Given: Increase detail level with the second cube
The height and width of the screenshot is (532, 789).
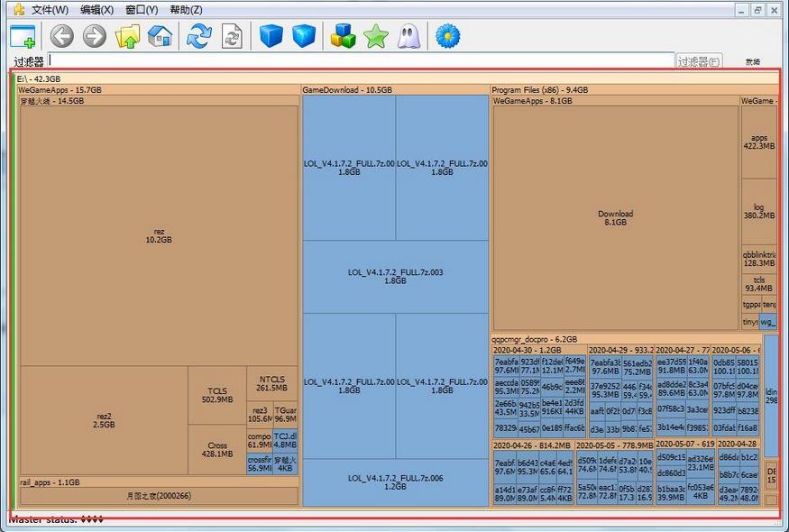Looking at the screenshot, I should [x=304, y=36].
